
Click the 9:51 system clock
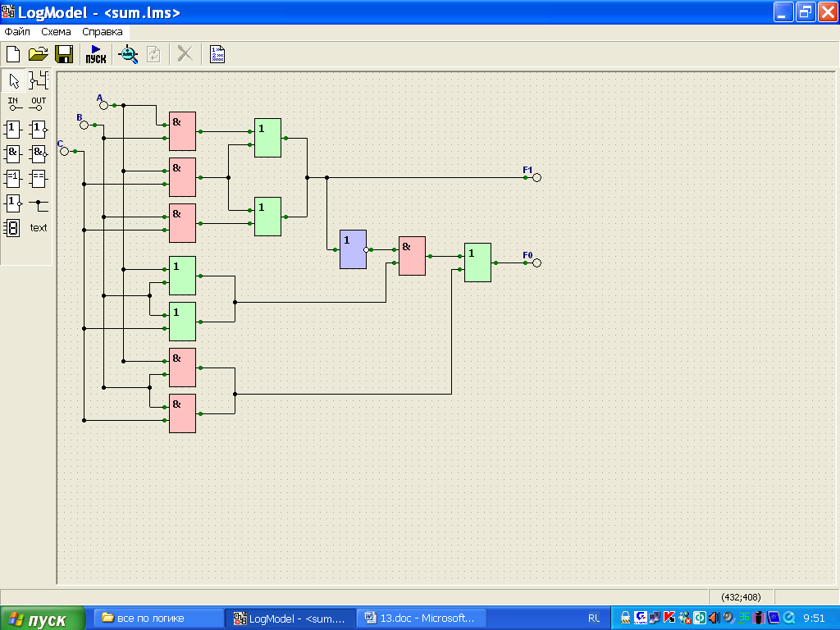[814, 619]
